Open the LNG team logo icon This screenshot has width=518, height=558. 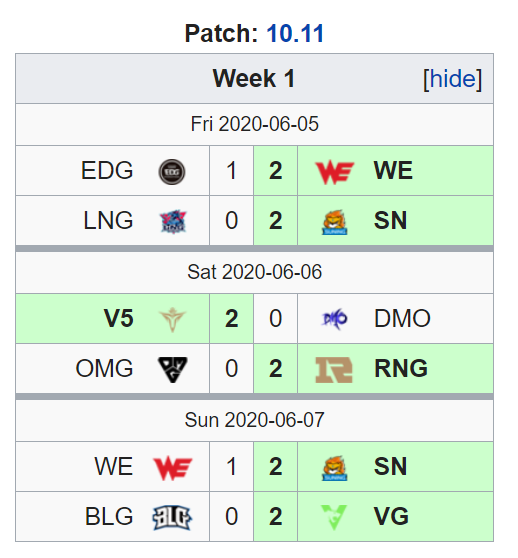pos(173,222)
